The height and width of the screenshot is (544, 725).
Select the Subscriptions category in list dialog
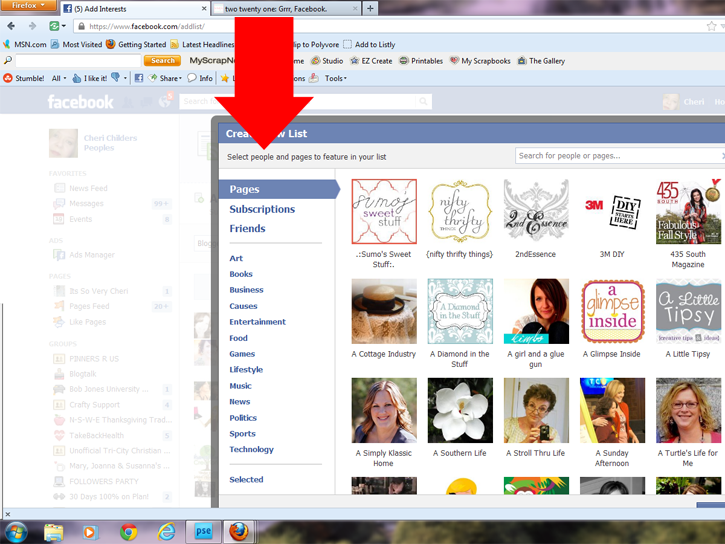pos(262,209)
